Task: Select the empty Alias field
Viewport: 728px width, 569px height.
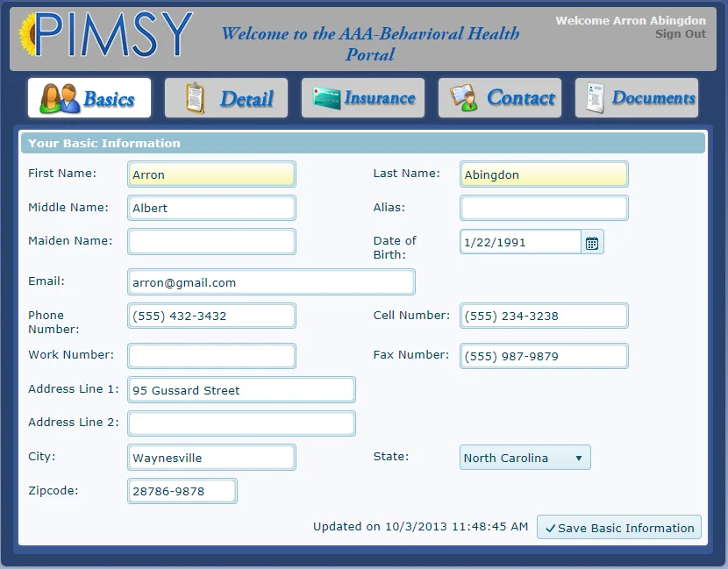Action: click(x=544, y=208)
